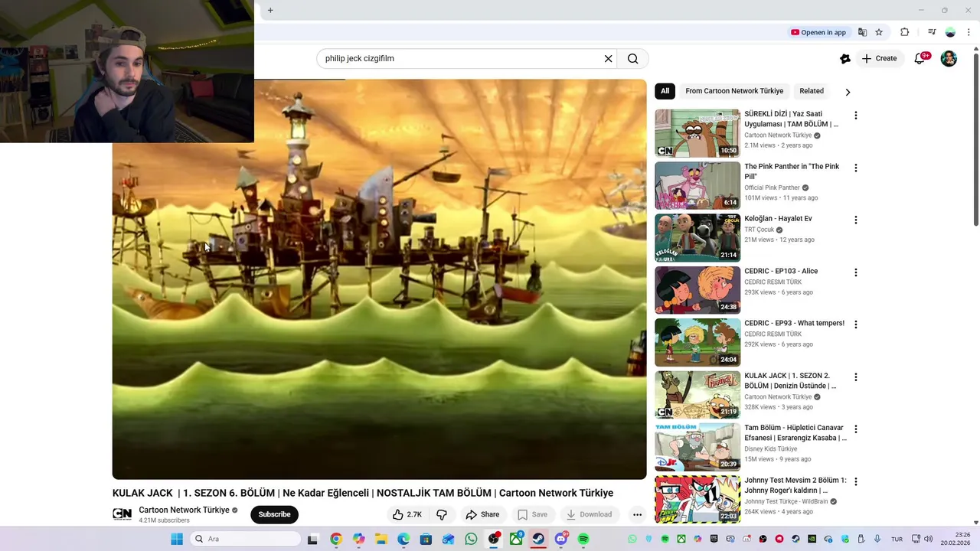
Task: Open the Chrome three-dot menu
Action: 969,32
